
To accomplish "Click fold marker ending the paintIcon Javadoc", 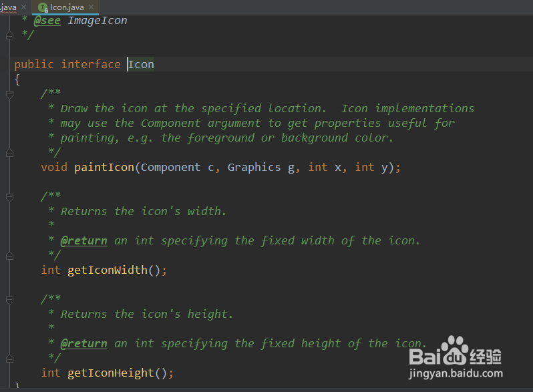I will pos(9,153).
